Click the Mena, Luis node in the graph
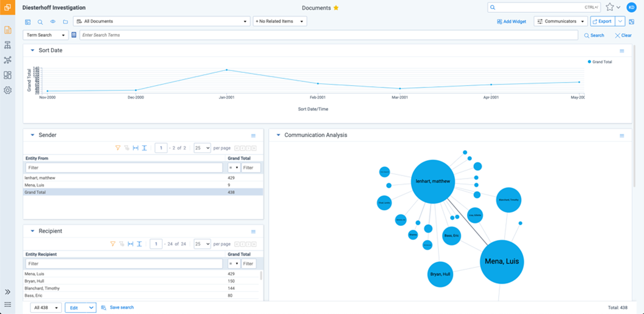 click(x=502, y=262)
